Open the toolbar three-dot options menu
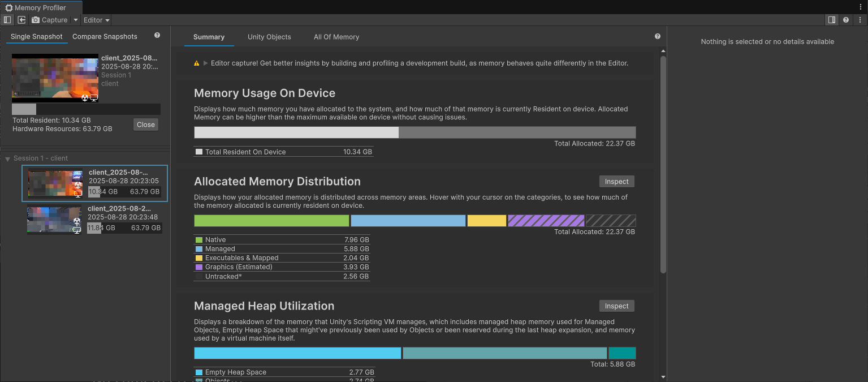Screen dimensions: 868x382 pyautogui.click(x=860, y=20)
